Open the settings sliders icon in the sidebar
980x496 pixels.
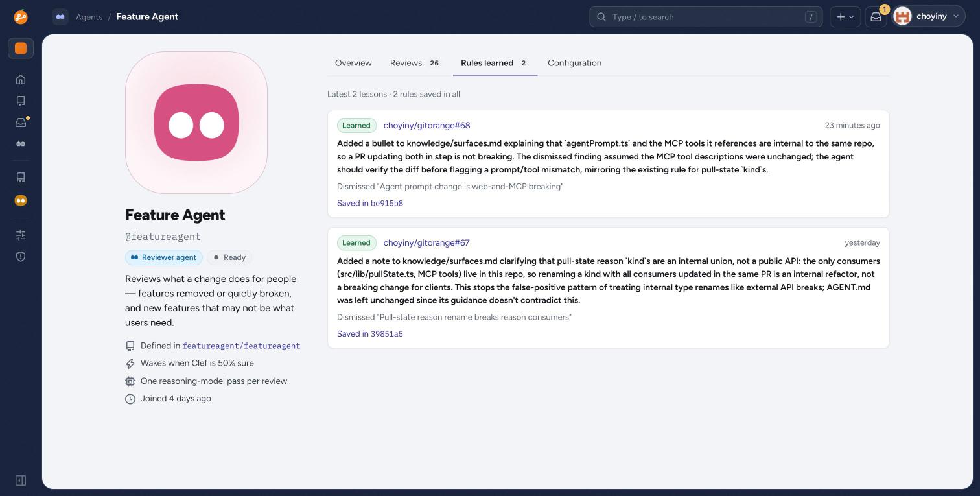(x=21, y=235)
